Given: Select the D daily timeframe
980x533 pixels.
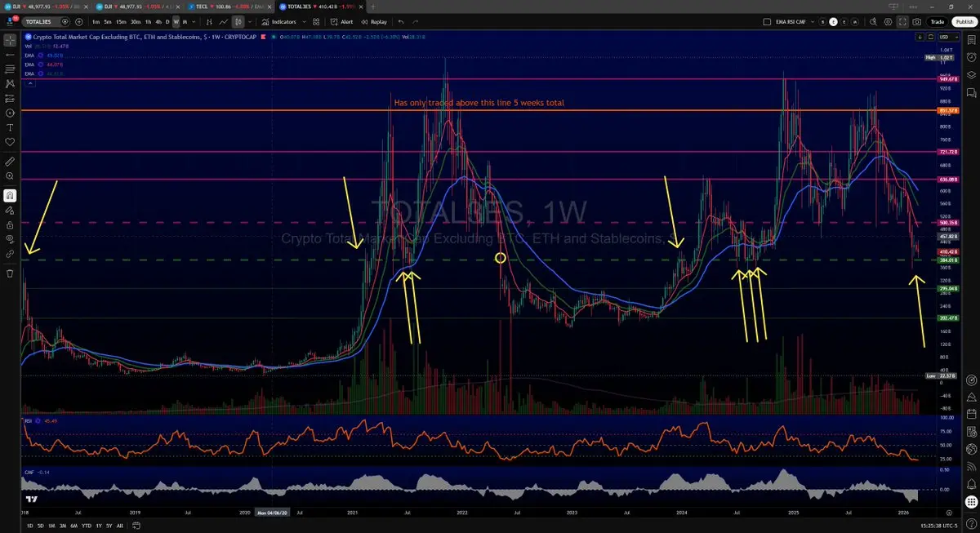Looking at the screenshot, I should coord(167,22).
